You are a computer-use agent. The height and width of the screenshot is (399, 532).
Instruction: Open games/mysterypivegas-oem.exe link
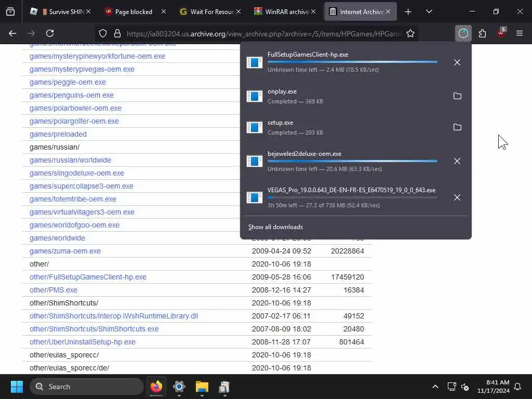pyautogui.click(x=82, y=69)
